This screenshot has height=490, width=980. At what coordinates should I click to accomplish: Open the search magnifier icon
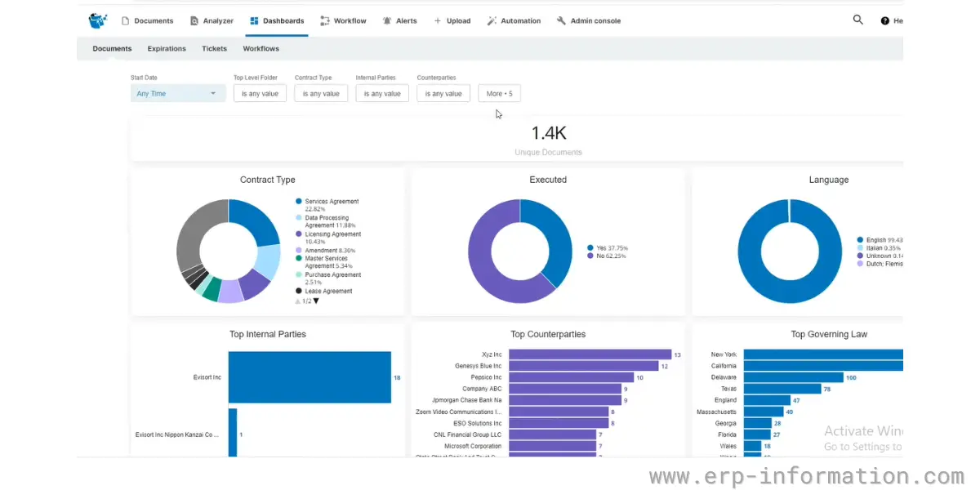[857, 20]
